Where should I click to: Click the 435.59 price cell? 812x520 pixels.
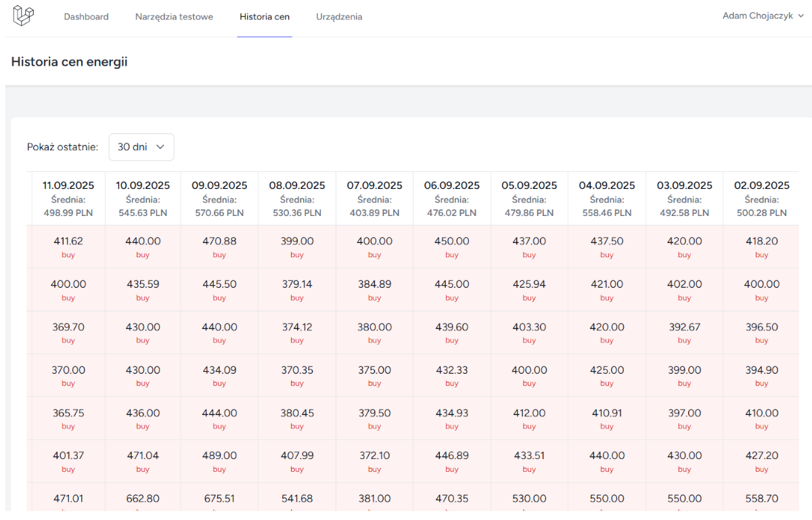143,290
